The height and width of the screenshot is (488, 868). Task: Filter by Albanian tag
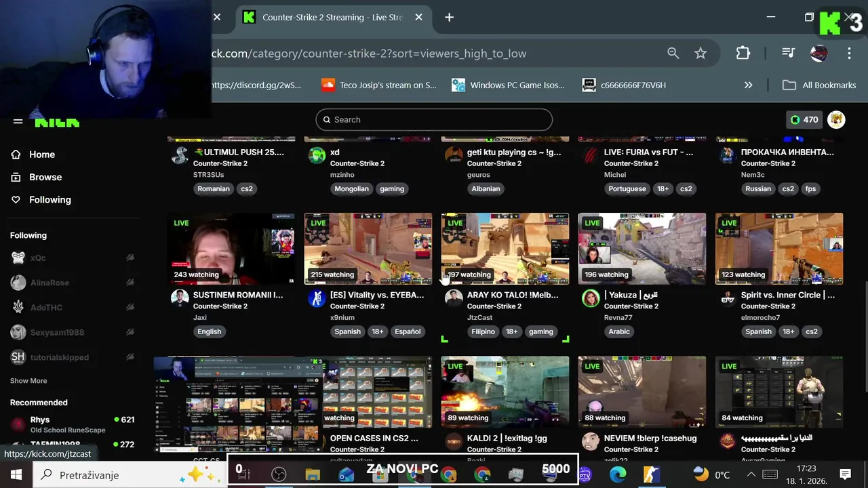486,188
